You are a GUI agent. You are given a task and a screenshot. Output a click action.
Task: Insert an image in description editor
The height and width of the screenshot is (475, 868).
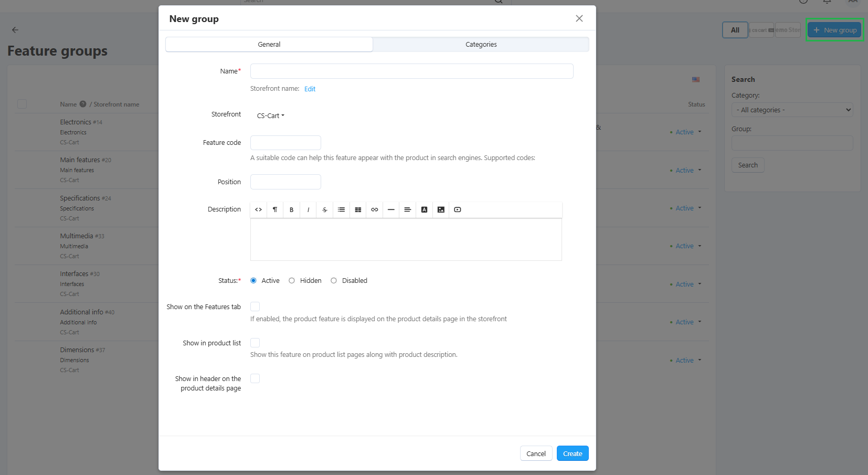441,209
